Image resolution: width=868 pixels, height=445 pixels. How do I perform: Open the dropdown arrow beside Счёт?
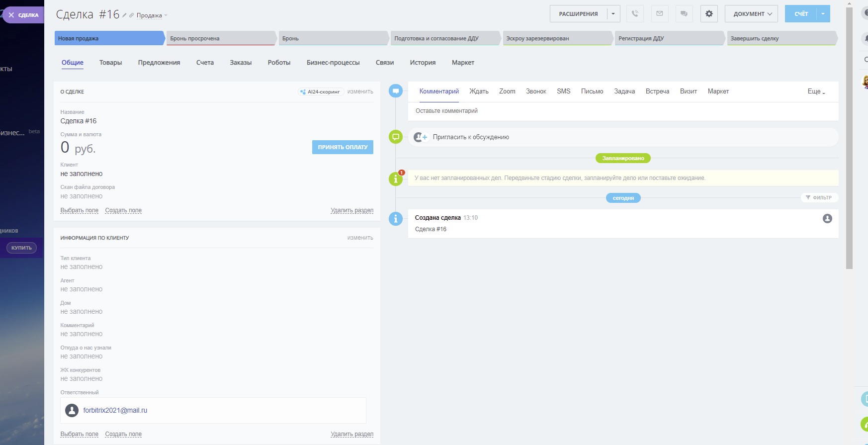(x=823, y=14)
